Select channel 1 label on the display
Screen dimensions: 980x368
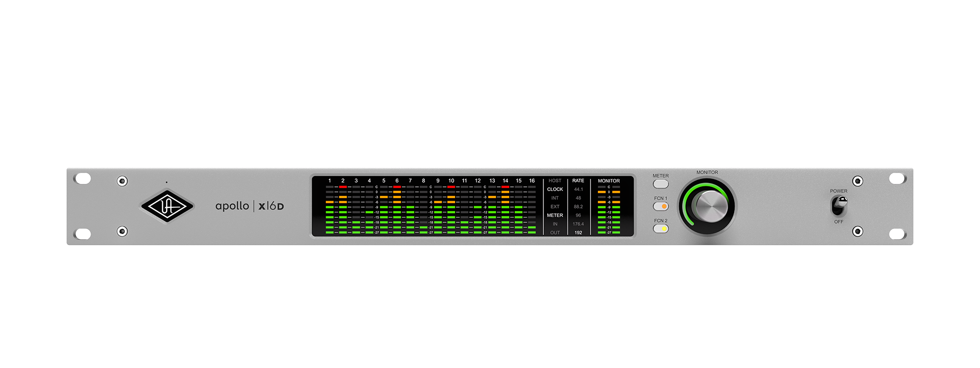[x=330, y=181]
